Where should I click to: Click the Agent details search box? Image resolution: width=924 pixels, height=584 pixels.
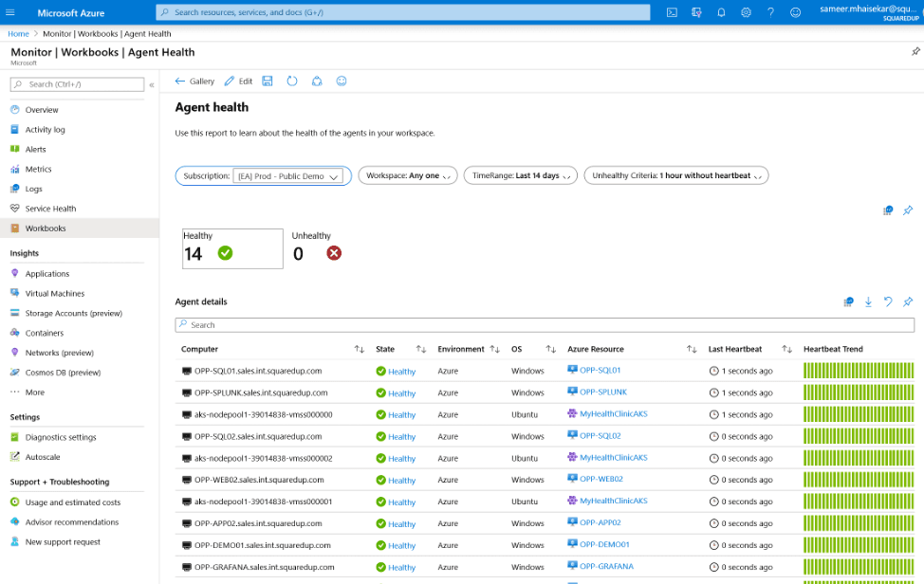coord(545,325)
